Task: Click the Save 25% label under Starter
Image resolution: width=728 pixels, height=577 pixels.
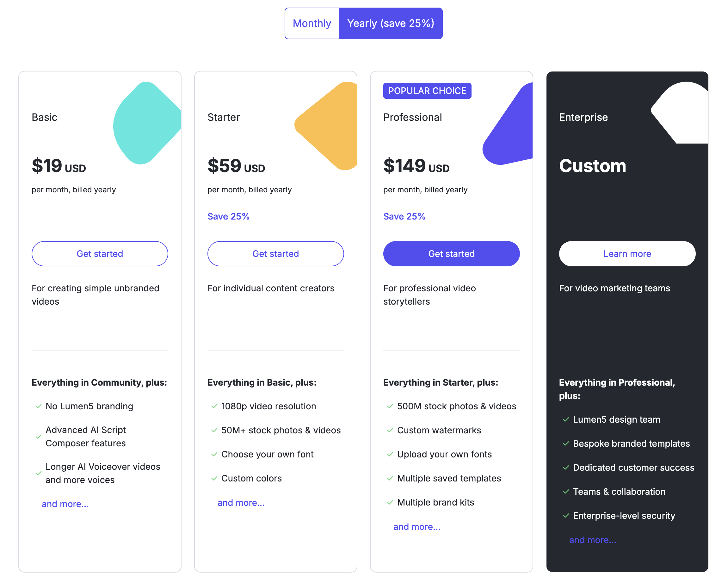Action: [x=228, y=216]
